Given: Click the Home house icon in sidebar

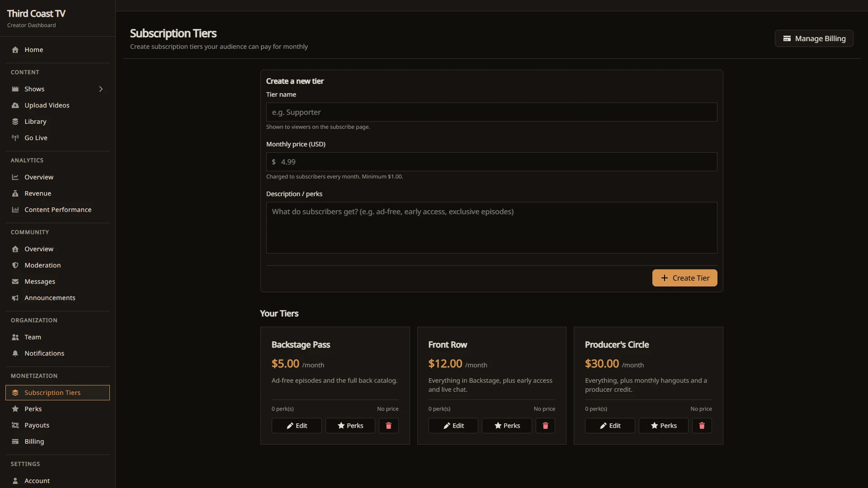Looking at the screenshot, I should point(15,50).
